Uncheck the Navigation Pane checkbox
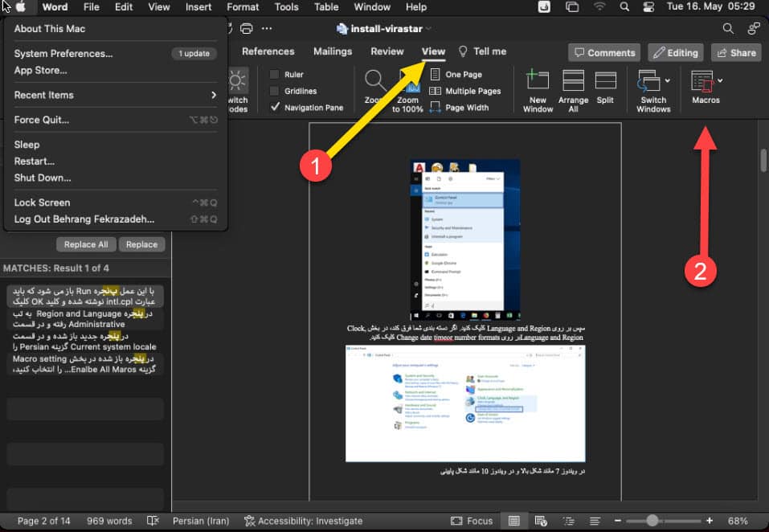Viewport: 769px width, 532px height. point(275,107)
